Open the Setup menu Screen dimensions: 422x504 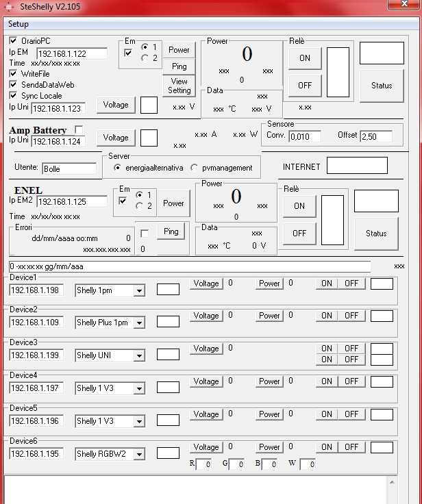[x=18, y=24]
